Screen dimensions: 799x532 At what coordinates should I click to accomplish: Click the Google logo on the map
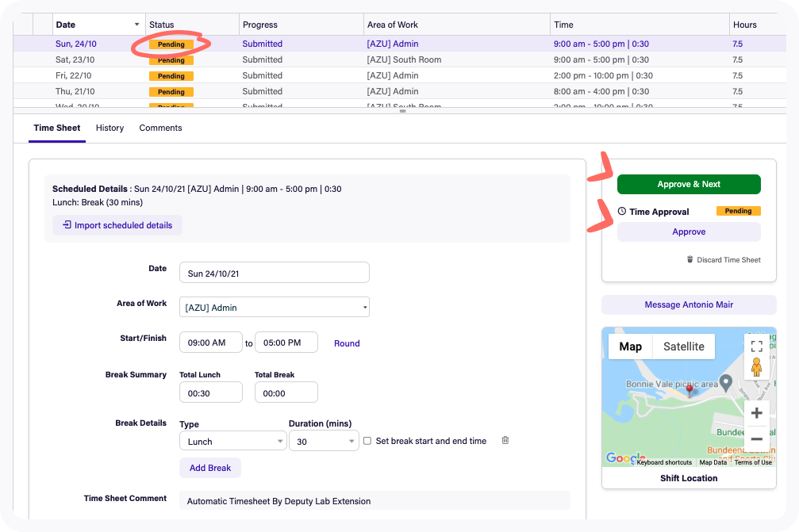[625, 458]
